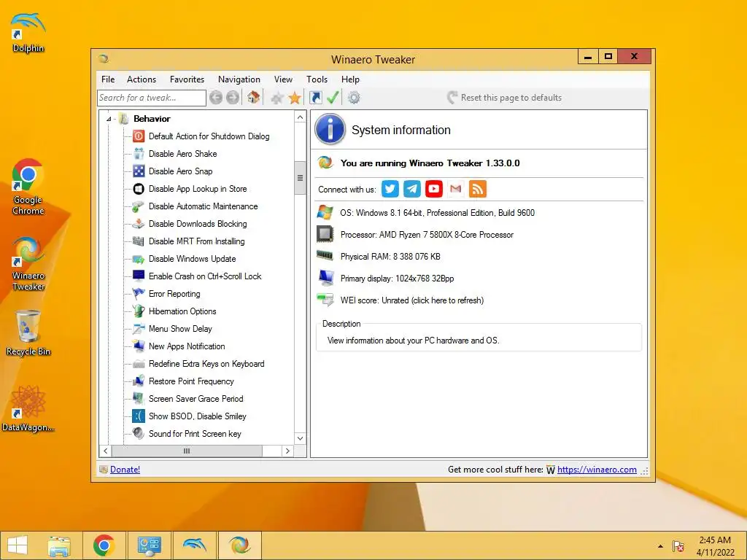The image size is (747, 560).
Task: Click the Donate! link
Action: (125, 470)
